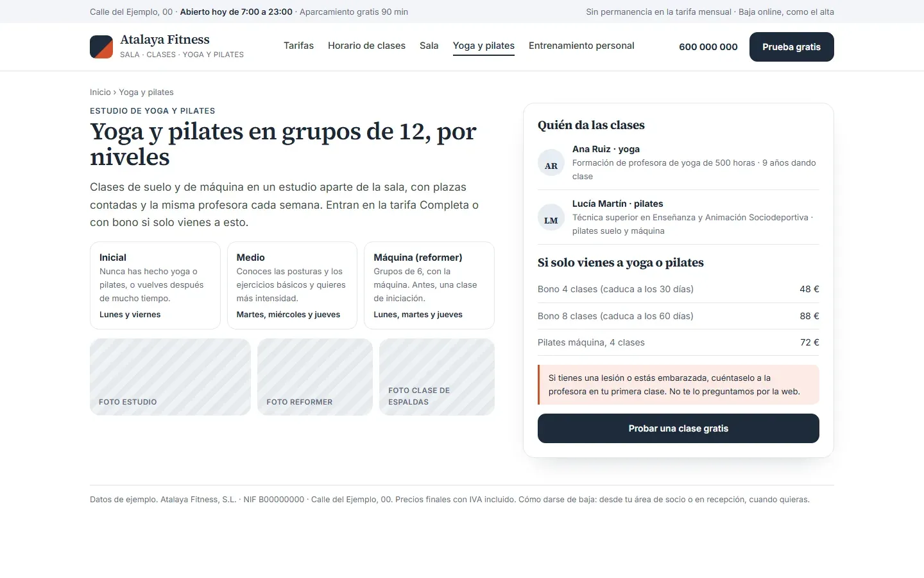Click the footer legal text with NIF

click(x=450, y=500)
